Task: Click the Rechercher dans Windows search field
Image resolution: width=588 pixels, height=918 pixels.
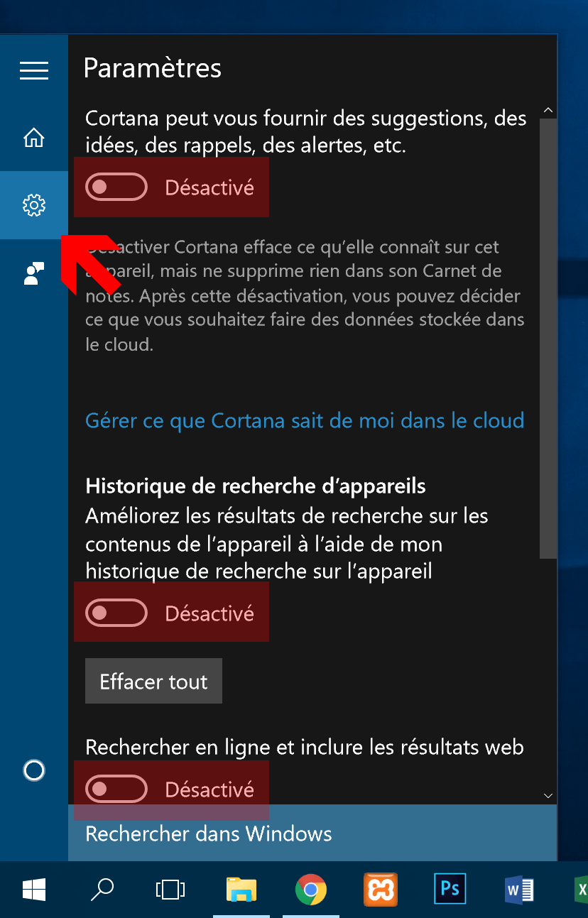Action: point(312,833)
